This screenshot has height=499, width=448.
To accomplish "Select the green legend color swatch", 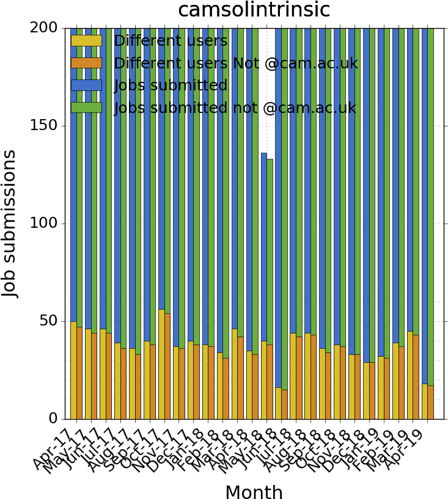I will 86,107.
